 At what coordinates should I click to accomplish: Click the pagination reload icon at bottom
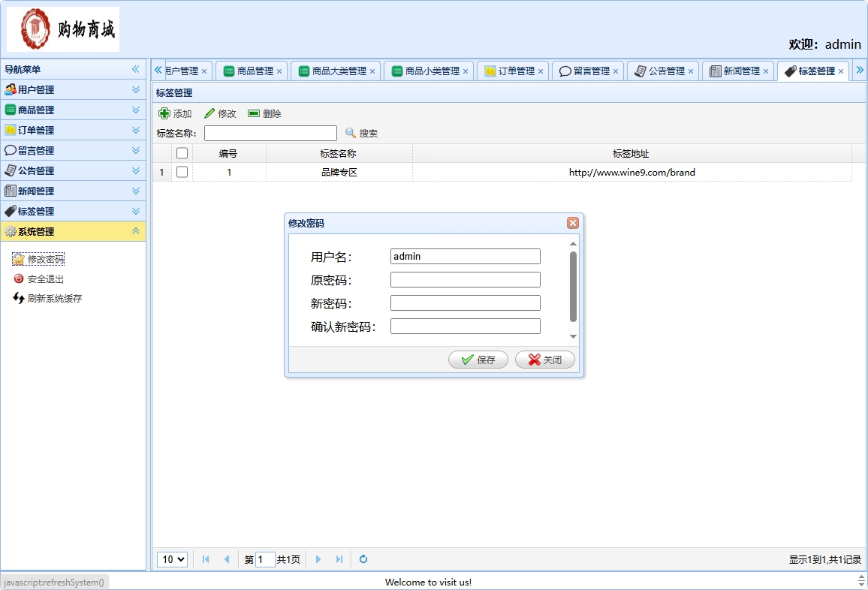363,559
